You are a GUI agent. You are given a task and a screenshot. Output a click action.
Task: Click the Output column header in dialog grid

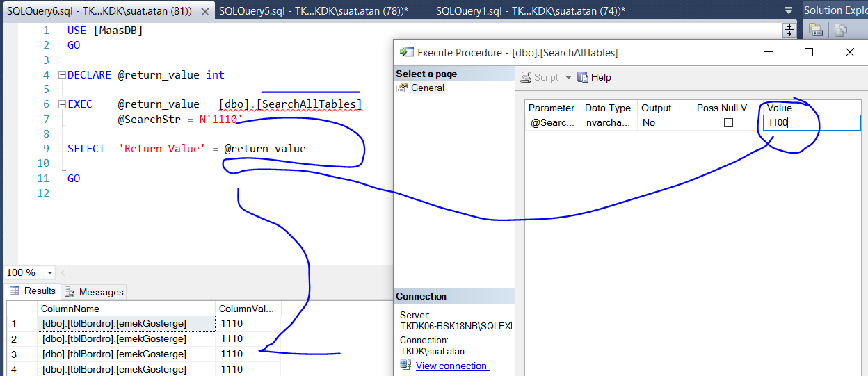click(x=665, y=108)
